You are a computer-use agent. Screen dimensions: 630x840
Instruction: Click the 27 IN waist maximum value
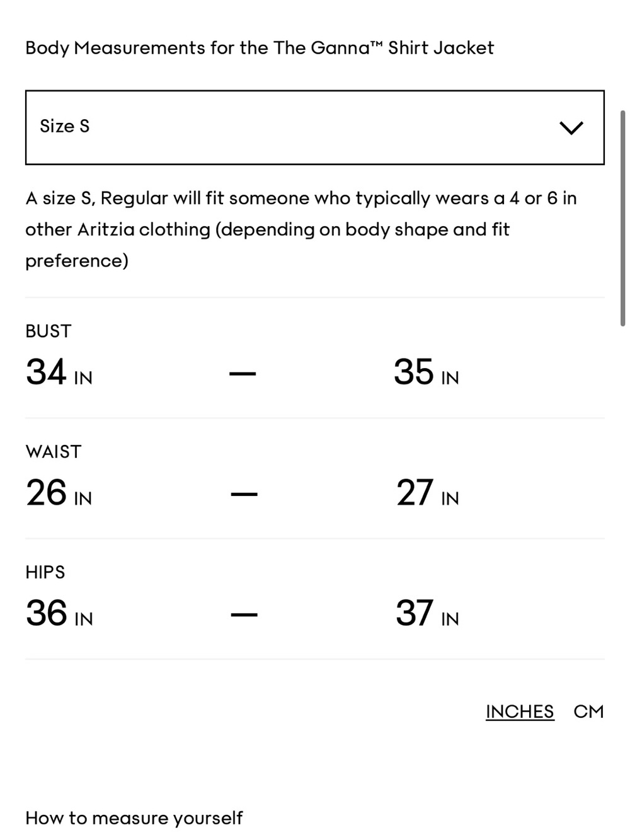pyautogui.click(x=427, y=493)
